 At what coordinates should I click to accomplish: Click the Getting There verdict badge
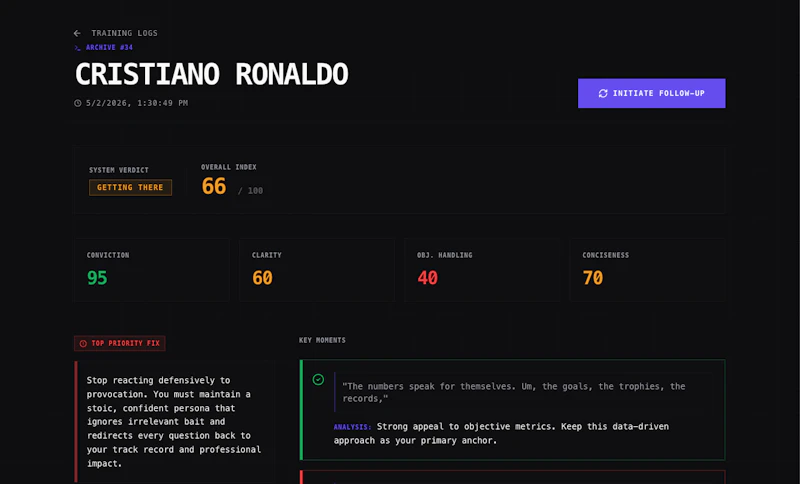[x=130, y=187]
